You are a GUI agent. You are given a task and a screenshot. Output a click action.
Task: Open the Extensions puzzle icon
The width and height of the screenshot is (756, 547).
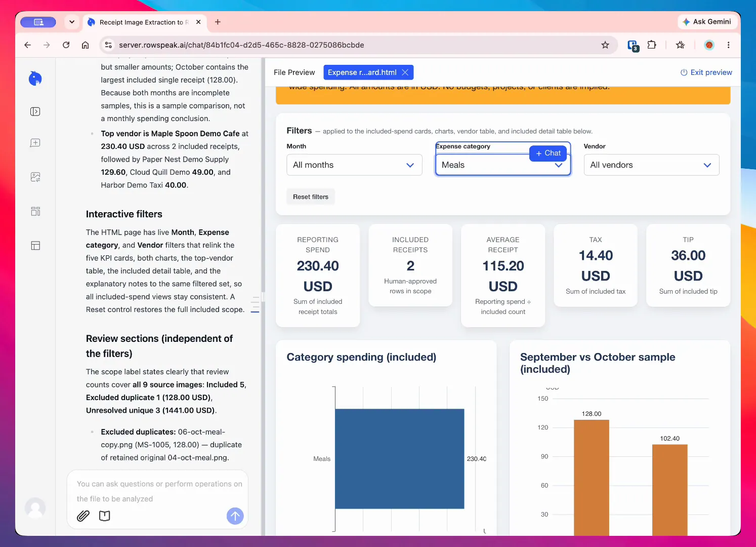click(652, 45)
